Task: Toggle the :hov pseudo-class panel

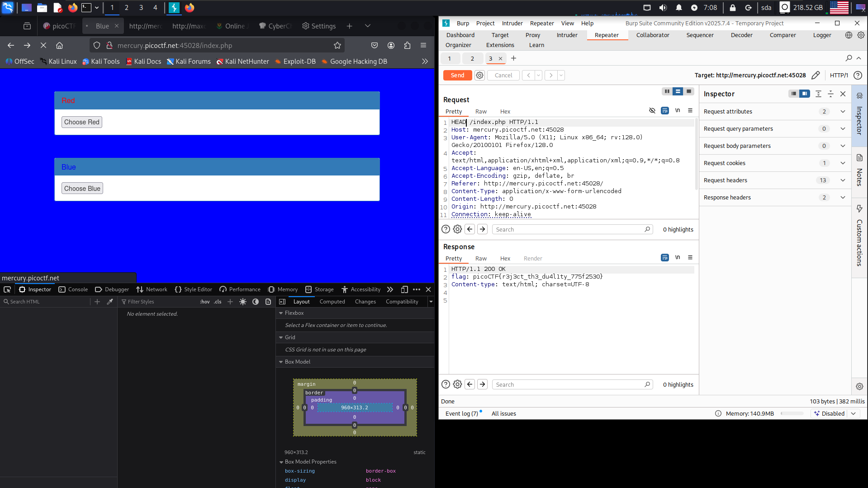Action: pos(204,302)
